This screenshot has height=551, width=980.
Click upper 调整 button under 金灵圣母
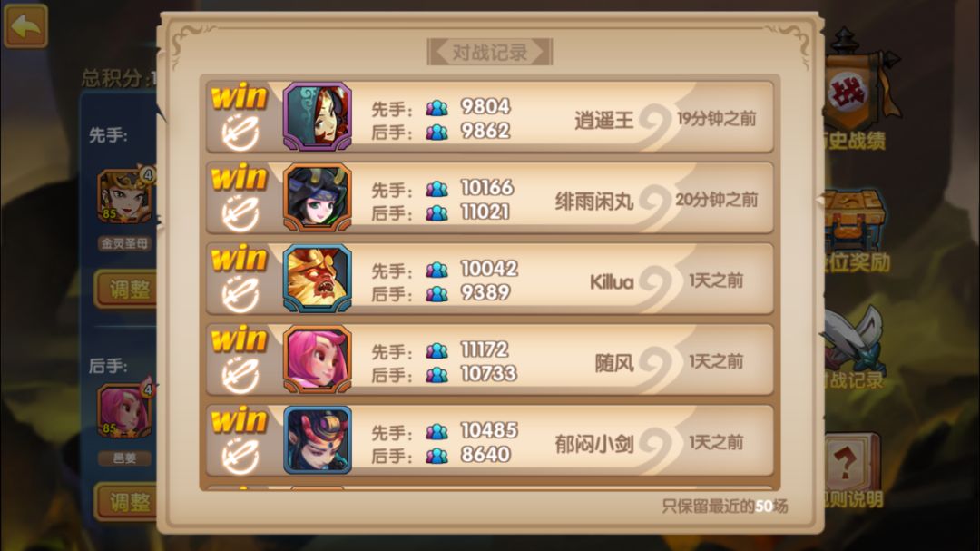click(x=125, y=289)
